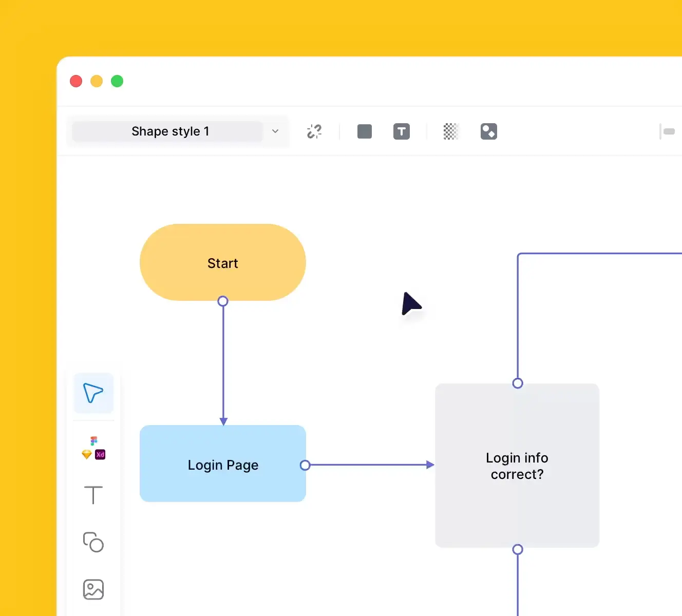This screenshot has height=616, width=682.
Task: Click the align left icon in toolbar
Action: coord(667,131)
